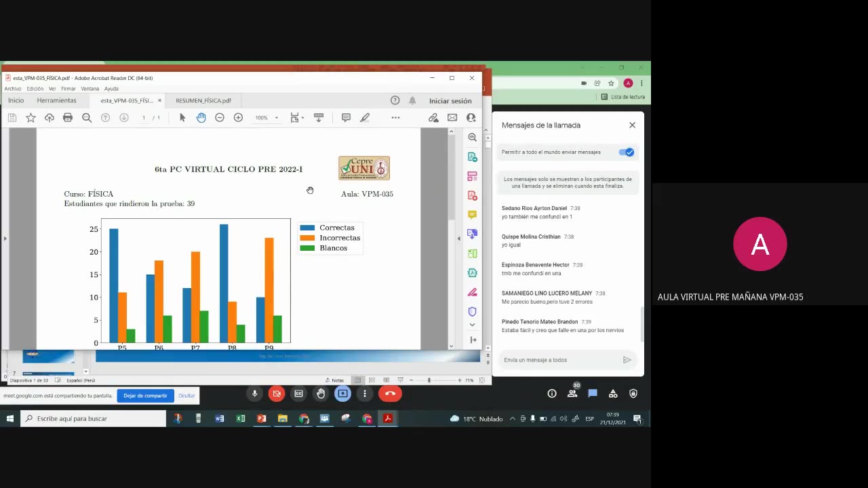The width and height of the screenshot is (868, 488).
Task: Open the Firmar menu
Action: (x=68, y=89)
